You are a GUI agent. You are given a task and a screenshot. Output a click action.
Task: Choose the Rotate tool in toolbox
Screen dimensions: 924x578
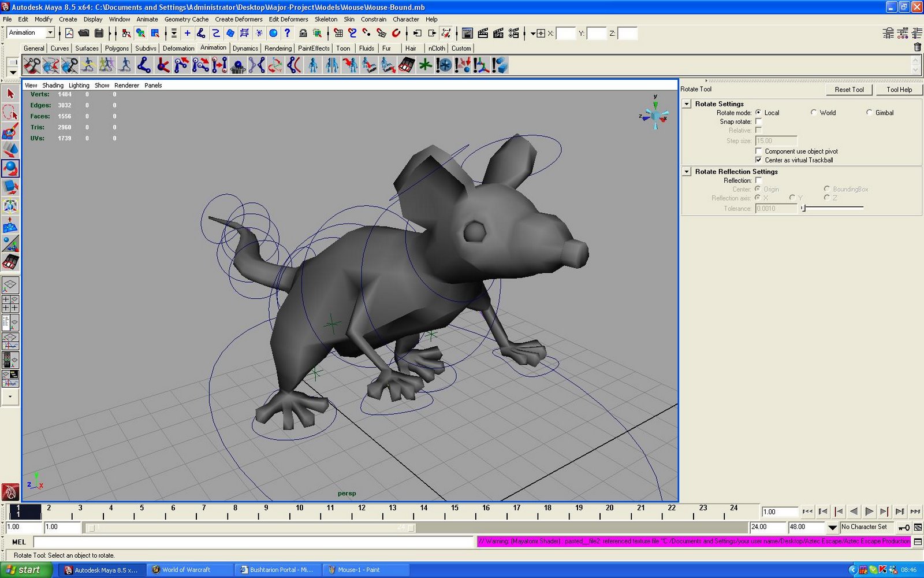(x=10, y=168)
